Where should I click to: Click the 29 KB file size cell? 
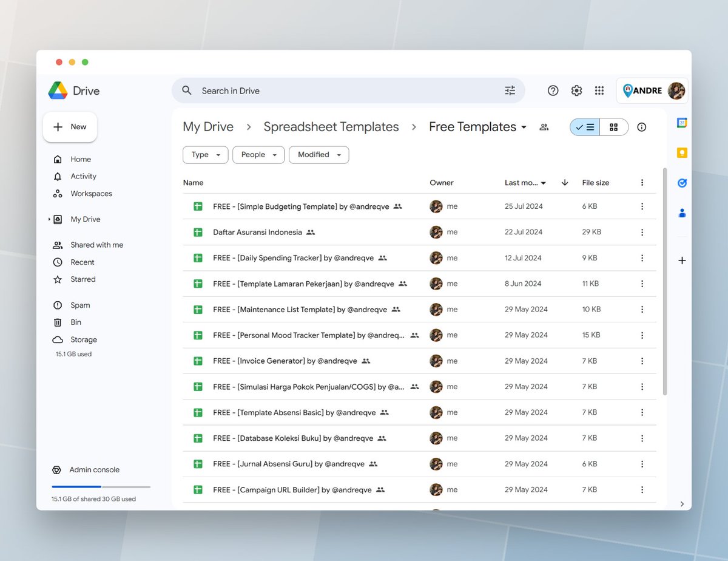click(x=591, y=232)
